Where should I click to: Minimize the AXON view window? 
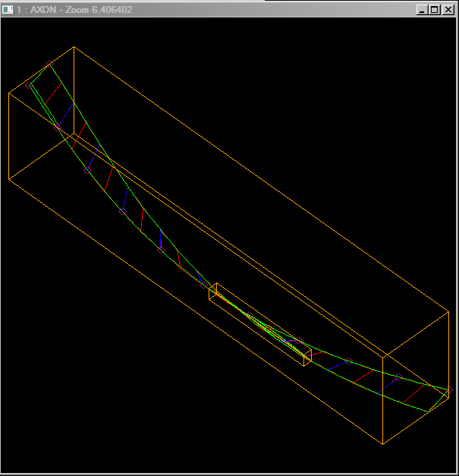(x=423, y=9)
